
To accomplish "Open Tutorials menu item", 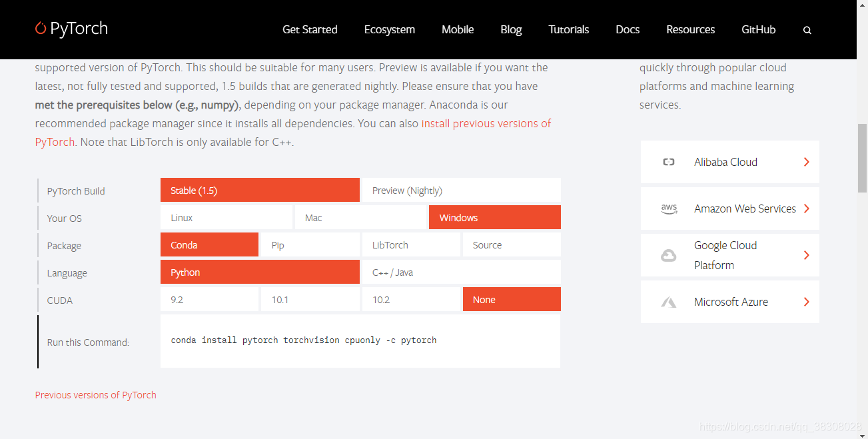I will (x=569, y=29).
